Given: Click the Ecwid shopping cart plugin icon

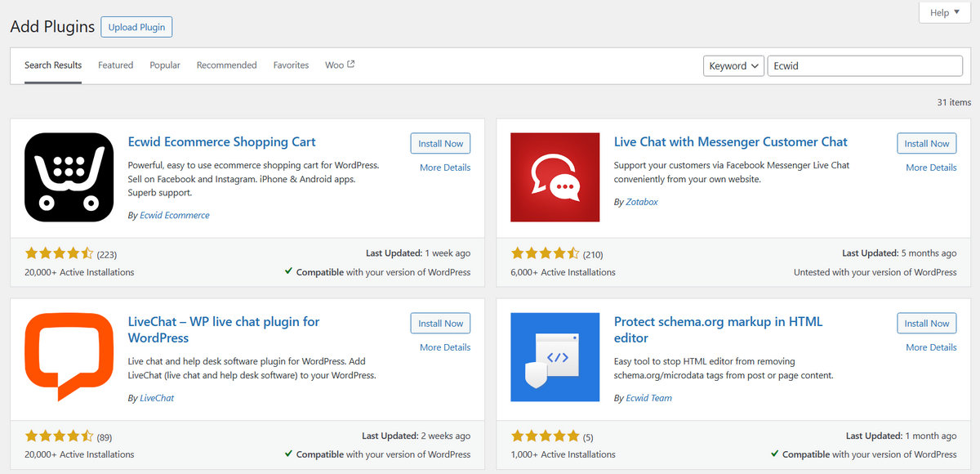Looking at the screenshot, I should click(x=69, y=177).
